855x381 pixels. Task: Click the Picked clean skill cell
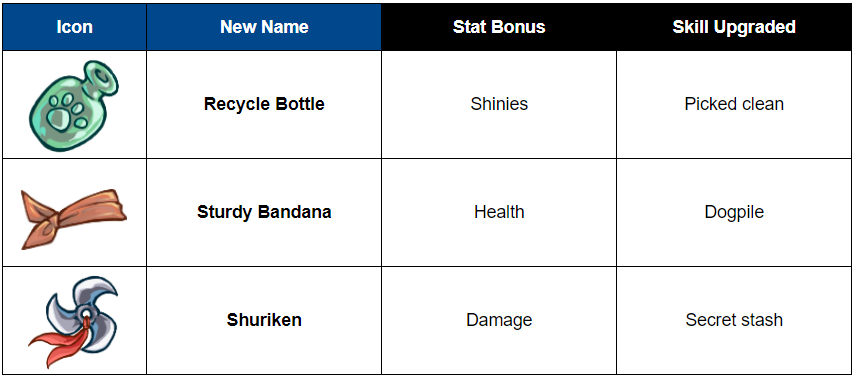pyautogui.click(x=734, y=104)
